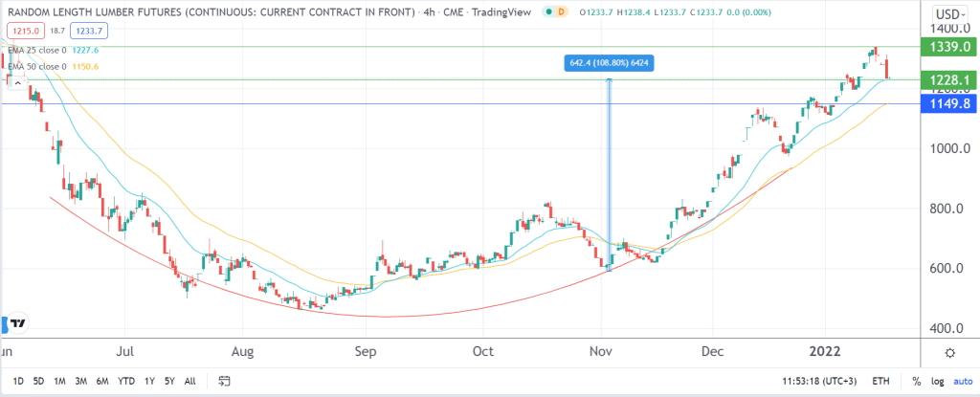This screenshot has width=980, height=397.
Task: Click the 1000.0 price axis value
Action: (948, 149)
